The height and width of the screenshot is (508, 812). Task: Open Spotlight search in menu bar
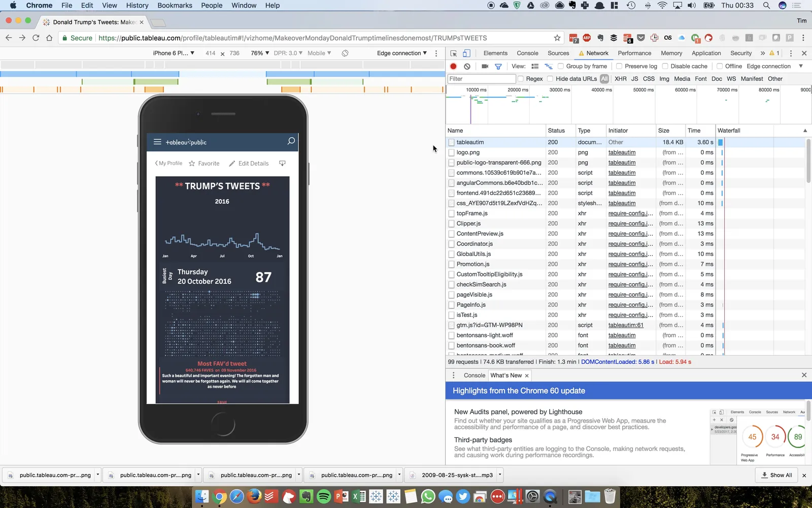[x=766, y=5]
